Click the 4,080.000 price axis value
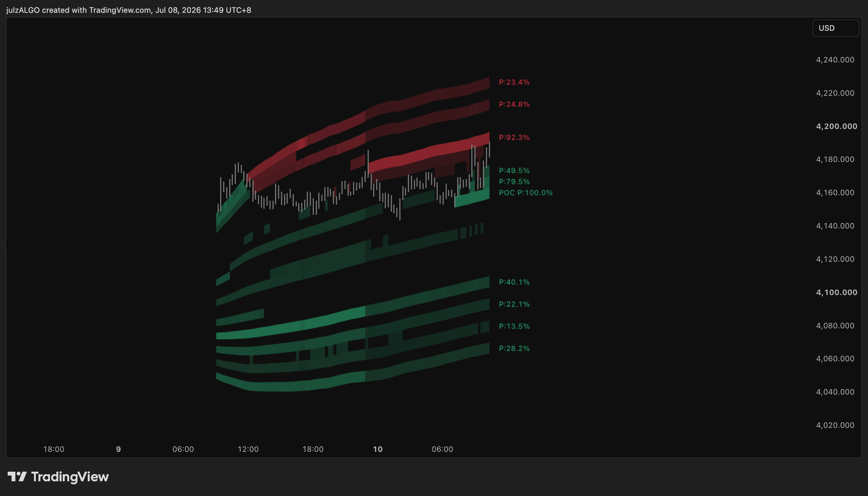 point(835,326)
